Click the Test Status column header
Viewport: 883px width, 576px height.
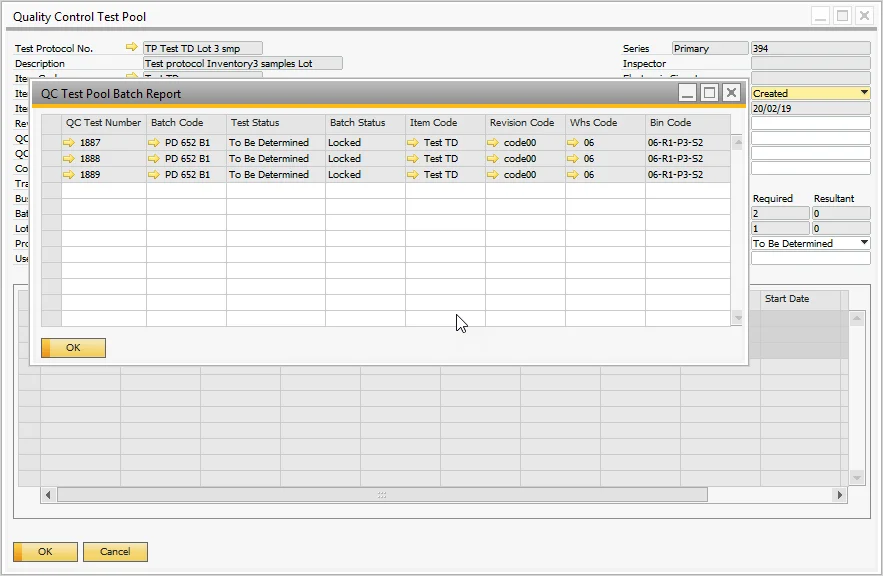point(276,123)
